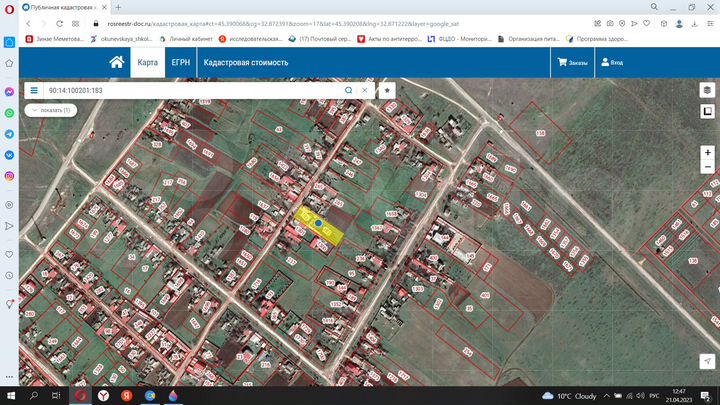
Task: Click the Вход login button
Action: coord(611,62)
